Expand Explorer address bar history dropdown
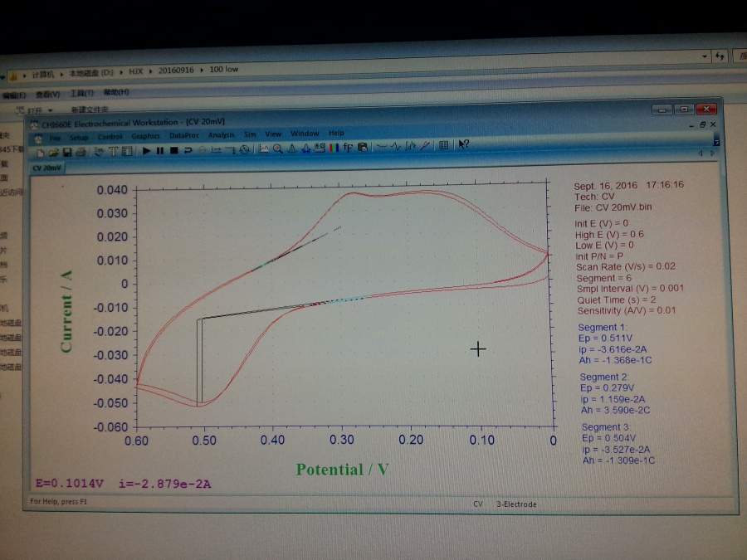Screen dimensions: 747x560 tap(704, 56)
